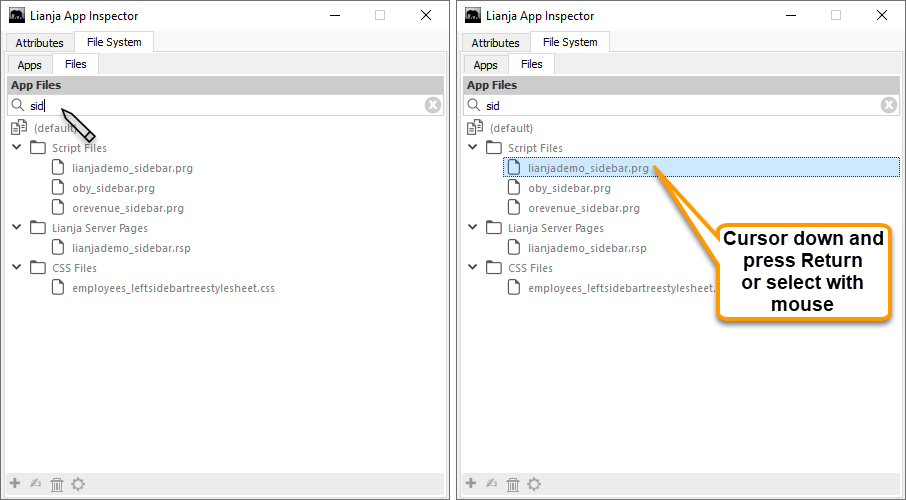Collapse Script Files folder in left window
The image size is (906, 500).
[x=17, y=148]
